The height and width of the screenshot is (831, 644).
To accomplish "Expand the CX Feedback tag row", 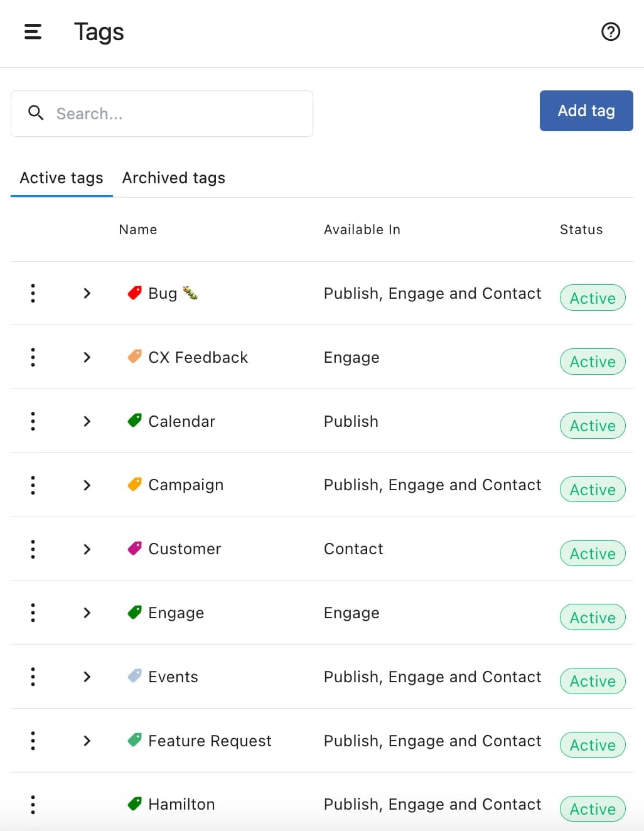I will (x=87, y=357).
